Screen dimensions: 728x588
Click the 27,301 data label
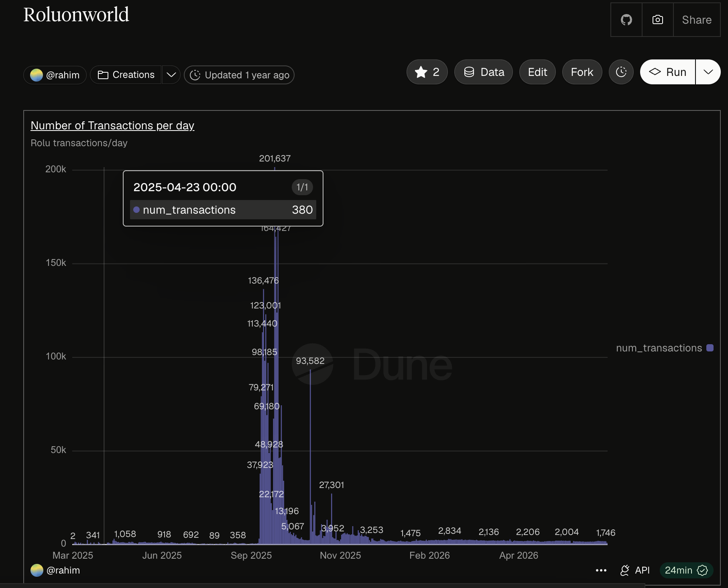click(x=331, y=485)
